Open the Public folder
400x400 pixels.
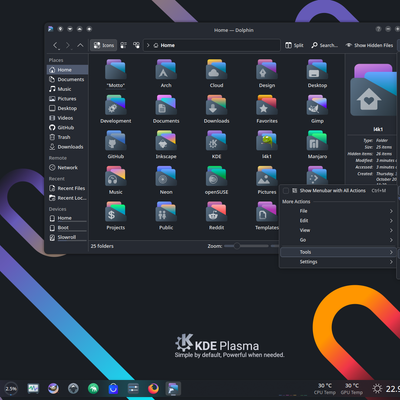click(166, 216)
